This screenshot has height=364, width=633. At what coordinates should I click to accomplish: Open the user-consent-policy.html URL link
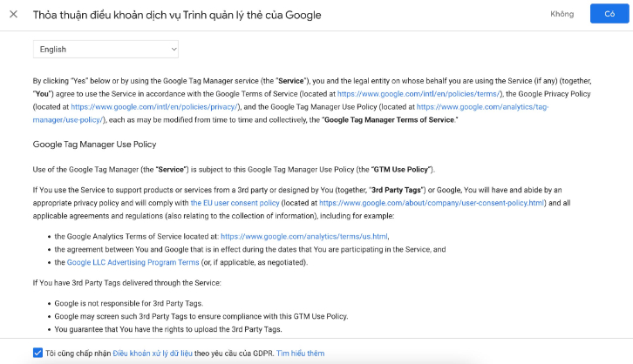click(x=432, y=203)
